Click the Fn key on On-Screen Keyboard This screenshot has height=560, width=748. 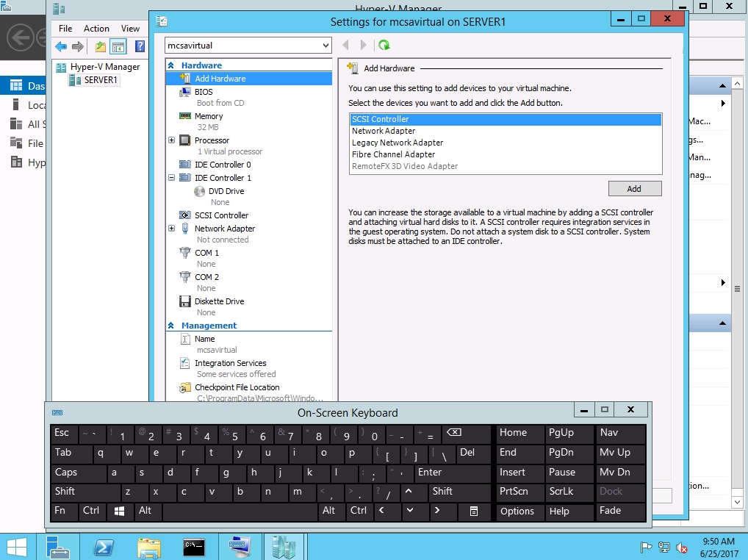pos(63,511)
